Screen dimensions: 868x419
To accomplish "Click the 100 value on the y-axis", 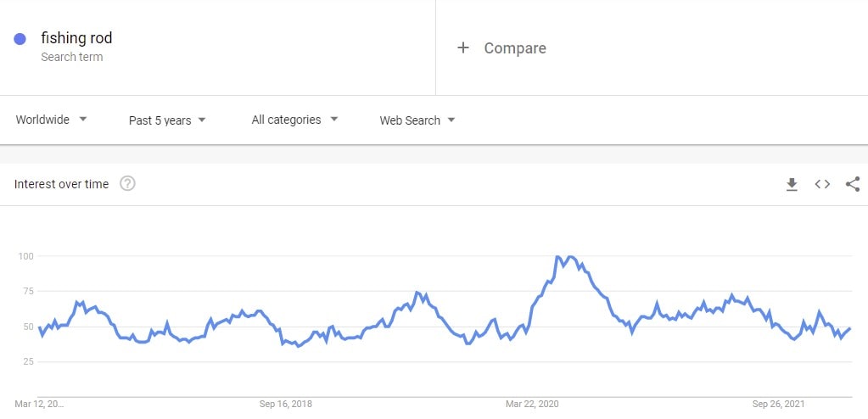I will pos(25,256).
